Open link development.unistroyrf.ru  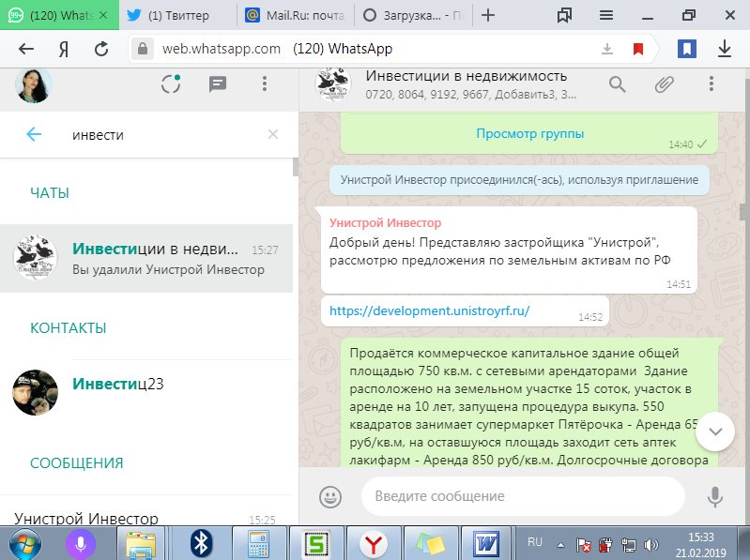tap(430, 310)
